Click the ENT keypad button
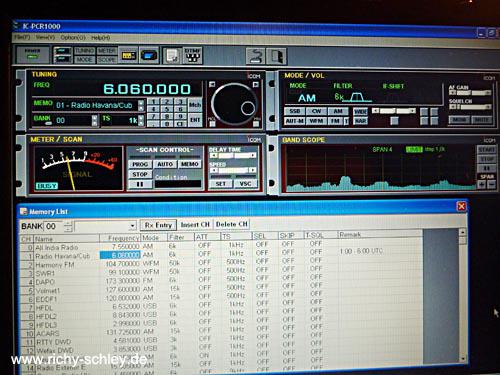 [195, 120]
